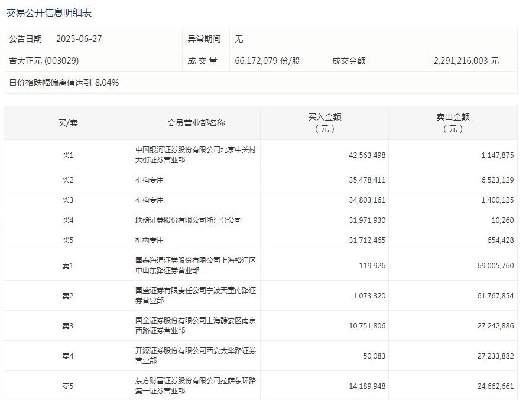Open 东方财富证券 拉萨东环路 branch entry
Screen dimensions: 529x420
tap(195, 386)
